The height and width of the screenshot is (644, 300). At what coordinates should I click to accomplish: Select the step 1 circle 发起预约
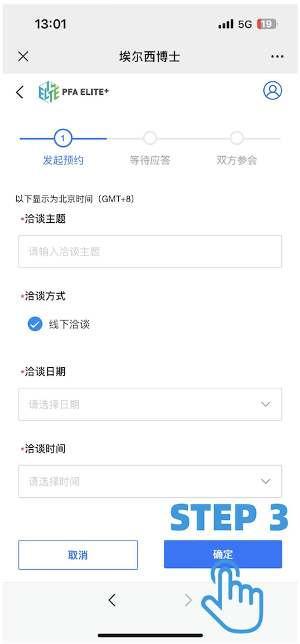tap(63, 139)
